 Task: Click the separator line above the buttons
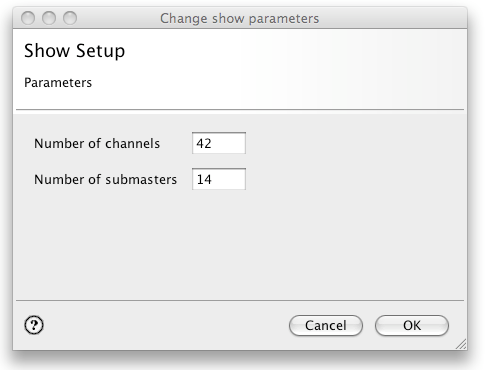[240, 300]
